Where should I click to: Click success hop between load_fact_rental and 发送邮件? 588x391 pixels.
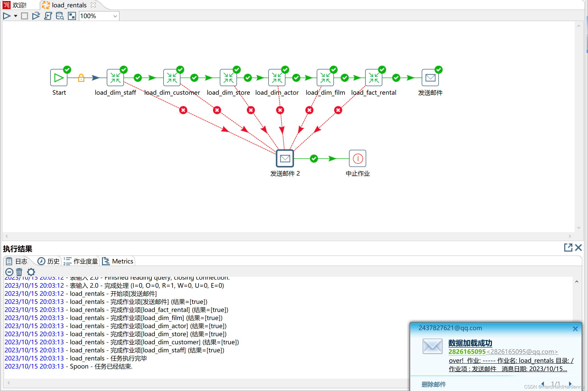click(x=396, y=78)
